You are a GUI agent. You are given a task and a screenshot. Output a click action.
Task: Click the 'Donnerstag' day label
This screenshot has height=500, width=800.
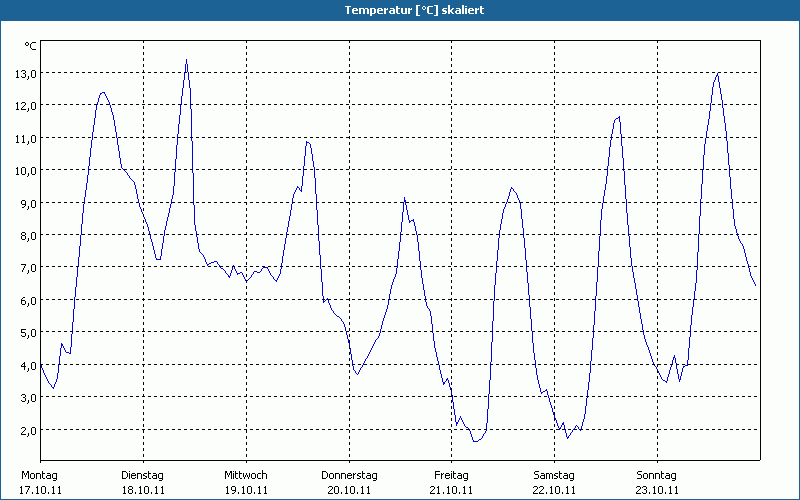pos(349,476)
